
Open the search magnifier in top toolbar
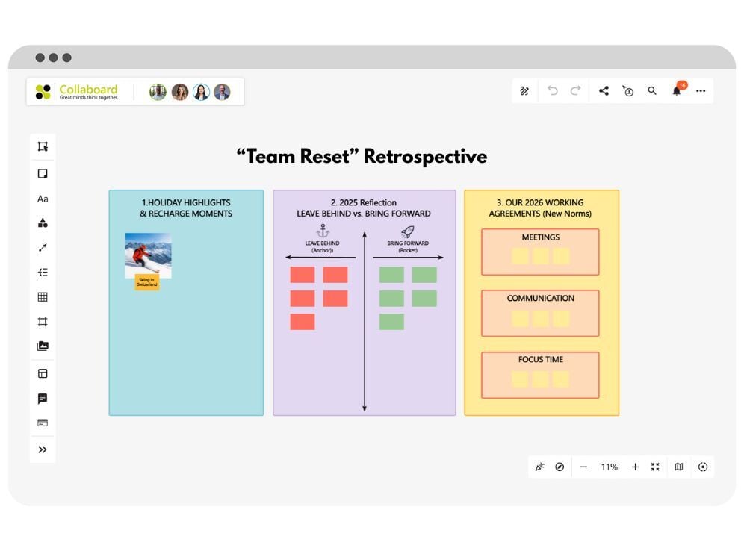pos(652,91)
